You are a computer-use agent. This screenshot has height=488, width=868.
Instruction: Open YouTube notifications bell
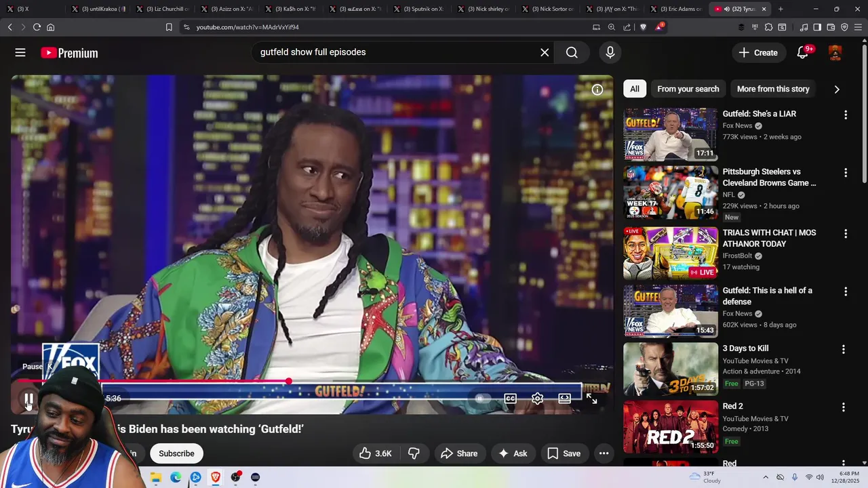[x=803, y=53]
